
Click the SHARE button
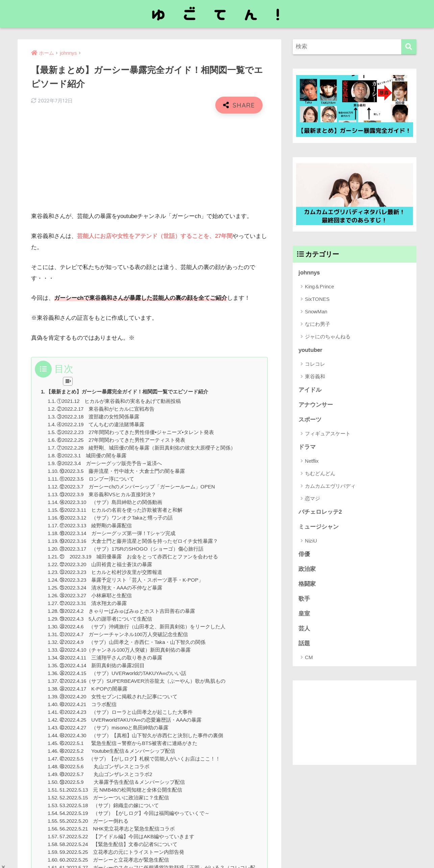point(239,105)
